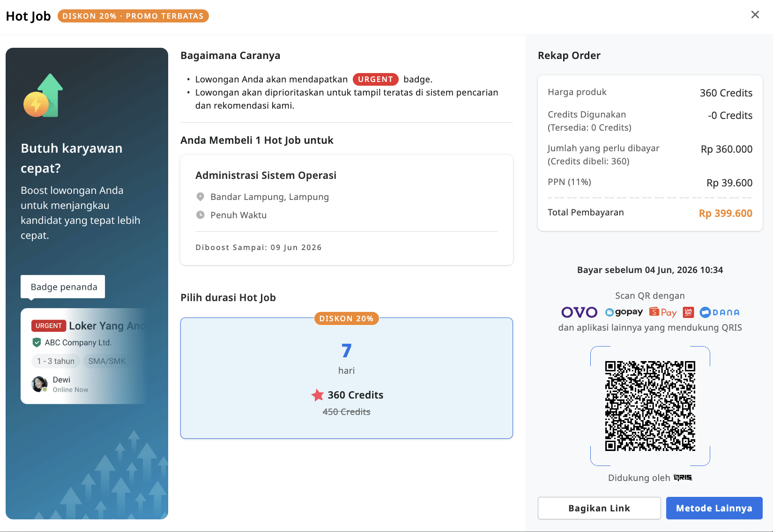The width and height of the screenshot is (773, 532).
Task: Click the Bagikan Link button
Action: pos(599,508)
